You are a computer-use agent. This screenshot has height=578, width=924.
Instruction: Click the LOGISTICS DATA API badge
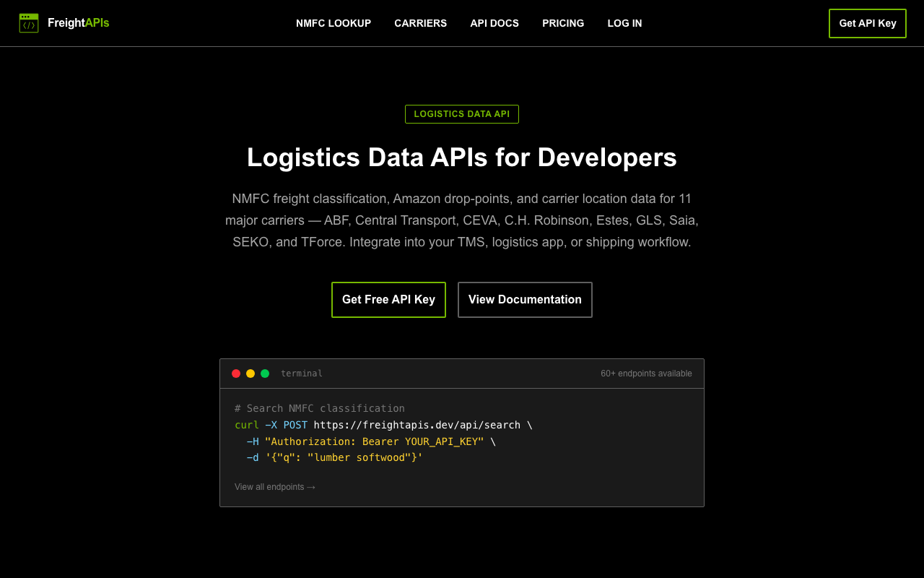pyautogui.click(x=462, y=114)
